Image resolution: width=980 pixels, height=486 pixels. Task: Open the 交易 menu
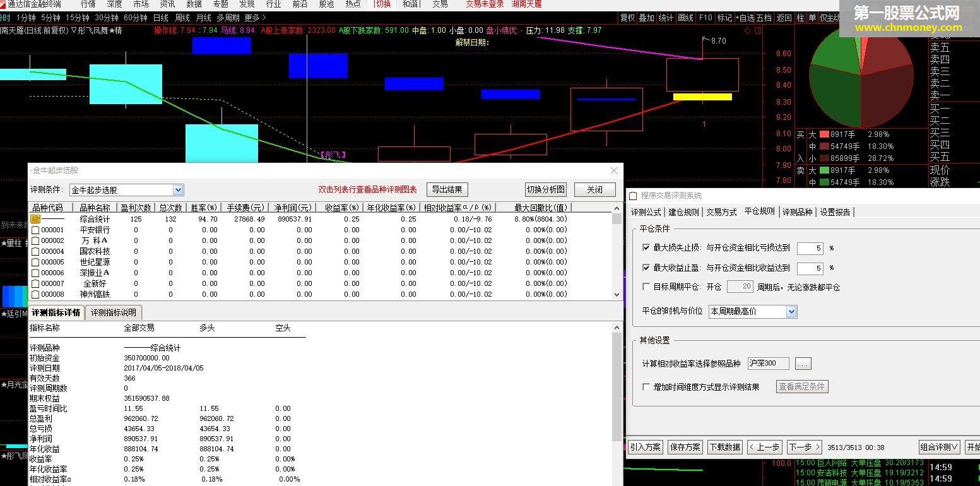pyautogui.click(x=440, y=4)
